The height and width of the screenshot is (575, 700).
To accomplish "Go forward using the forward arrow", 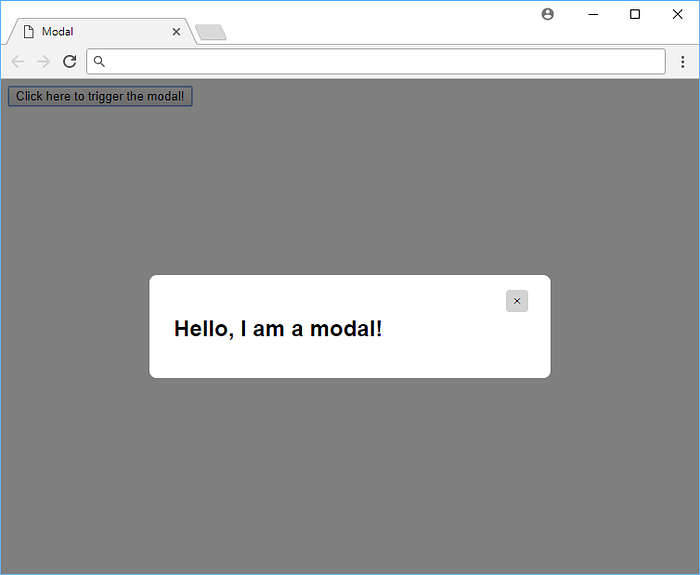I will 43,61.
